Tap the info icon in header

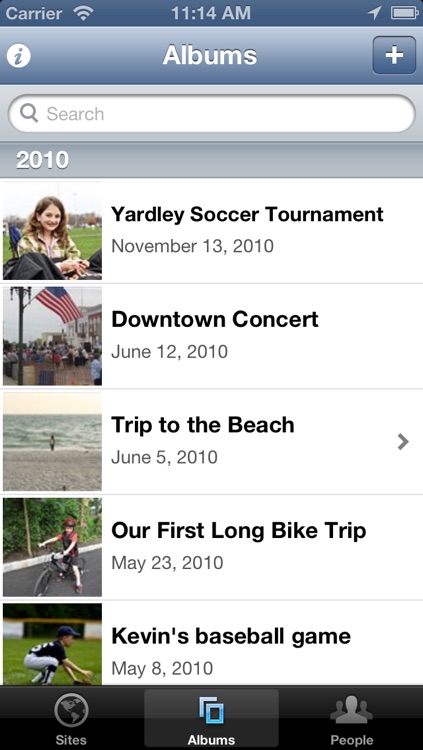[19, 56]
